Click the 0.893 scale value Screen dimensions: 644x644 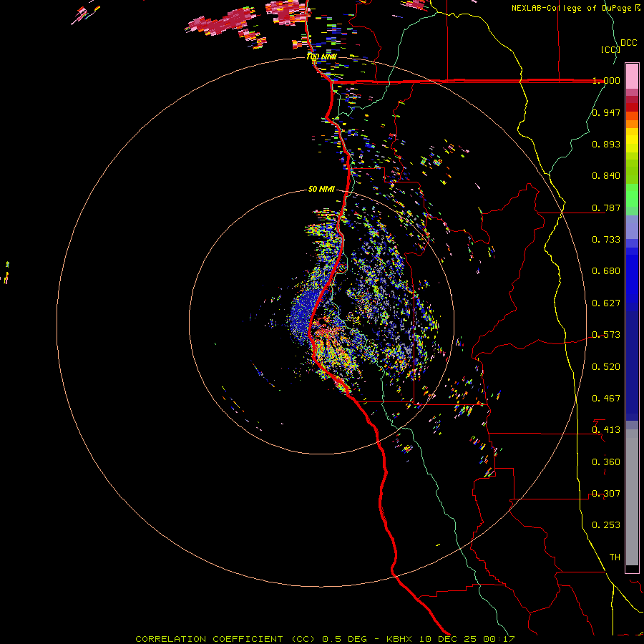[606, 144]
